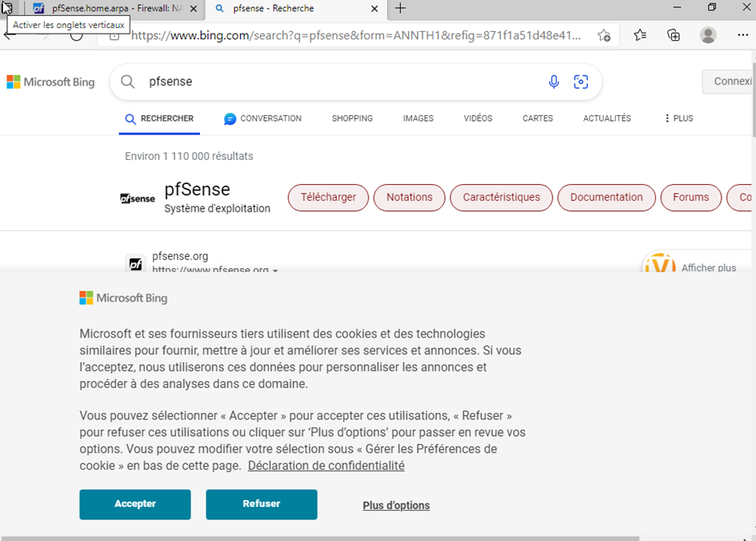Open the browser profile avatar icon
The height and width of the screenshot is (541, 756).
point(708,35)
